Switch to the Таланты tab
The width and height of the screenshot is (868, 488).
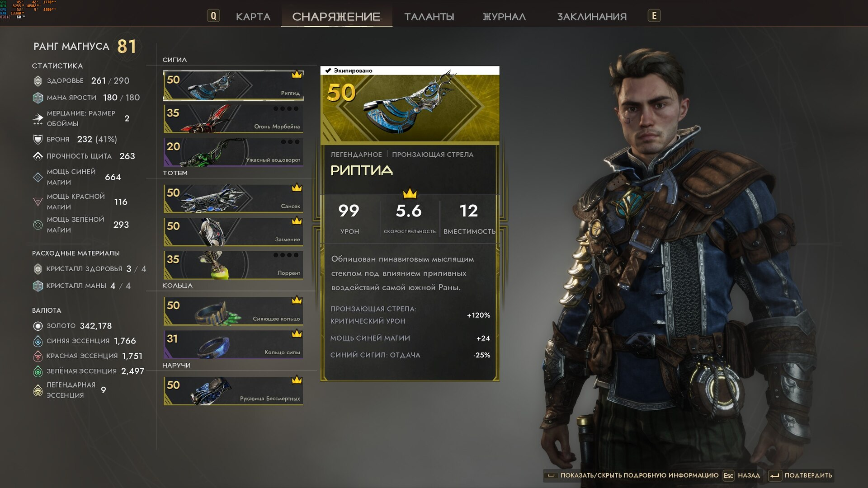429,17
